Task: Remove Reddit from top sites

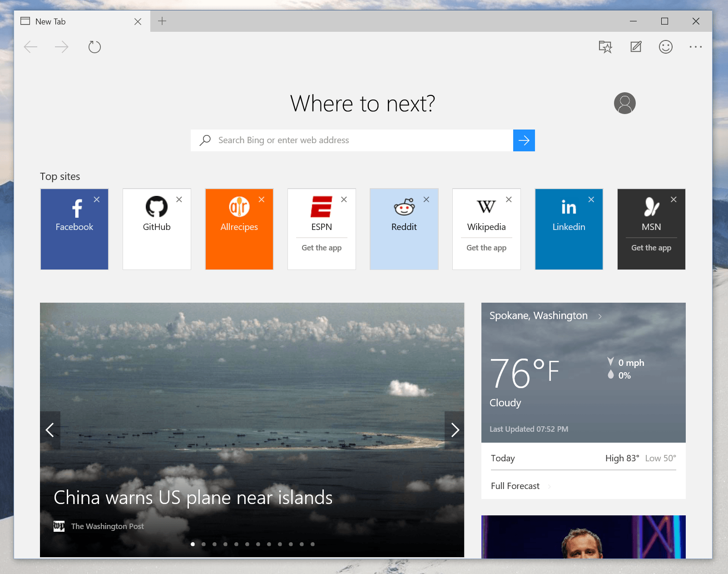Action: point(426,200)
